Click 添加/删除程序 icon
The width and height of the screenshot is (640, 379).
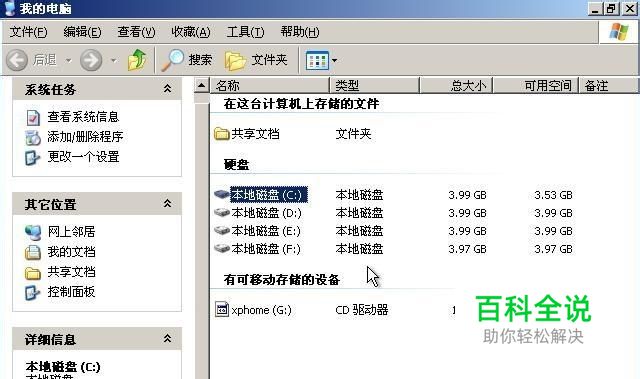coord(33,137)
